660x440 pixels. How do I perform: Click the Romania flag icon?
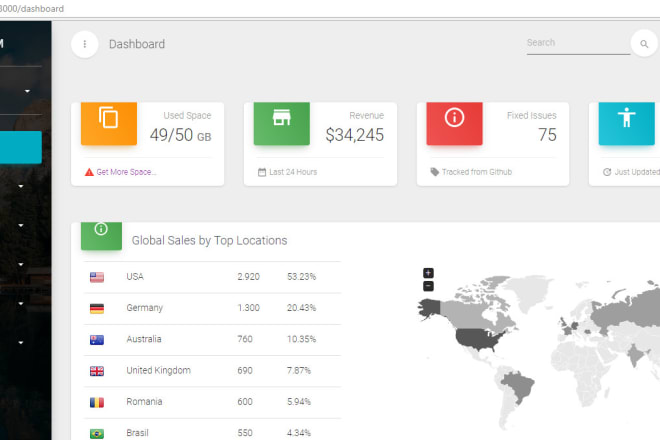[97, 403]
